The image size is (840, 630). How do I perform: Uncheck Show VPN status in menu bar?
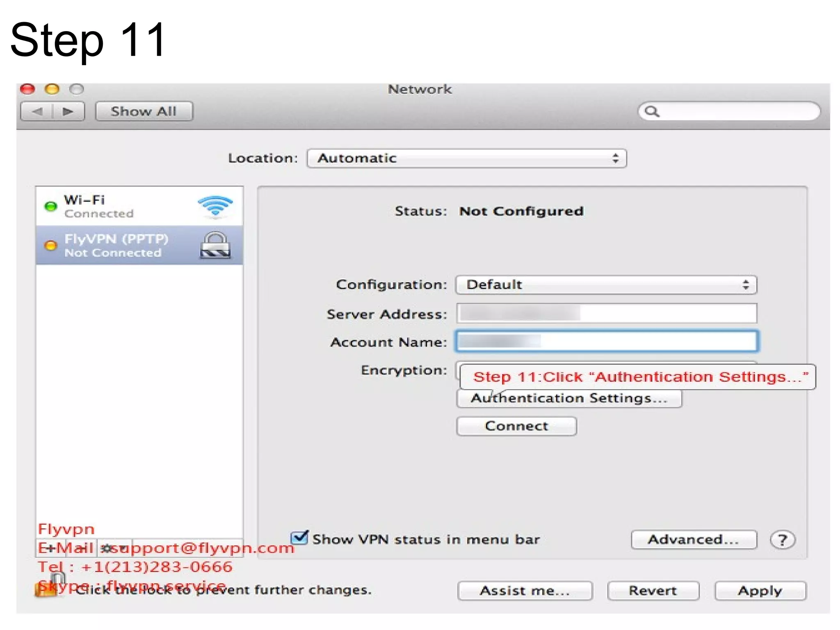pos(299,538)
